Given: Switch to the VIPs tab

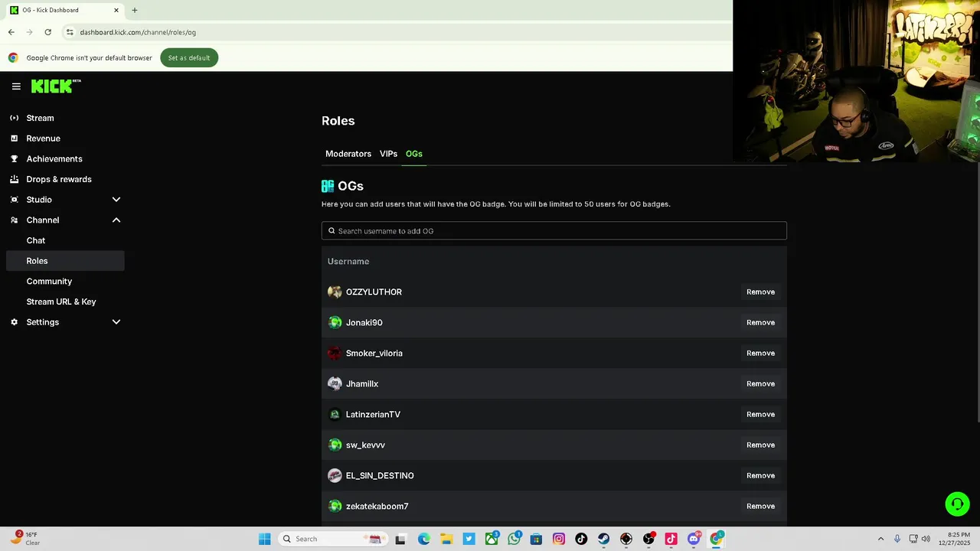Looking at the screenshot, I should pos(388,154).
